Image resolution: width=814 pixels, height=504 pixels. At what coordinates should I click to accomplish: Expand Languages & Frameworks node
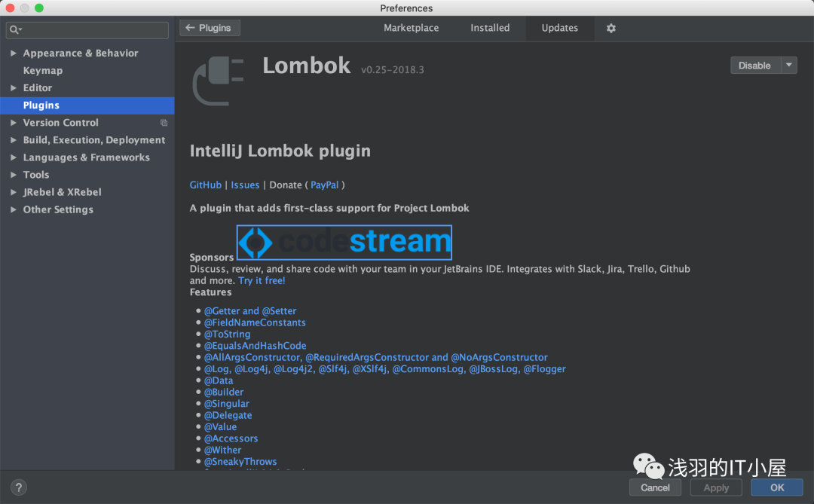(14, 157)
